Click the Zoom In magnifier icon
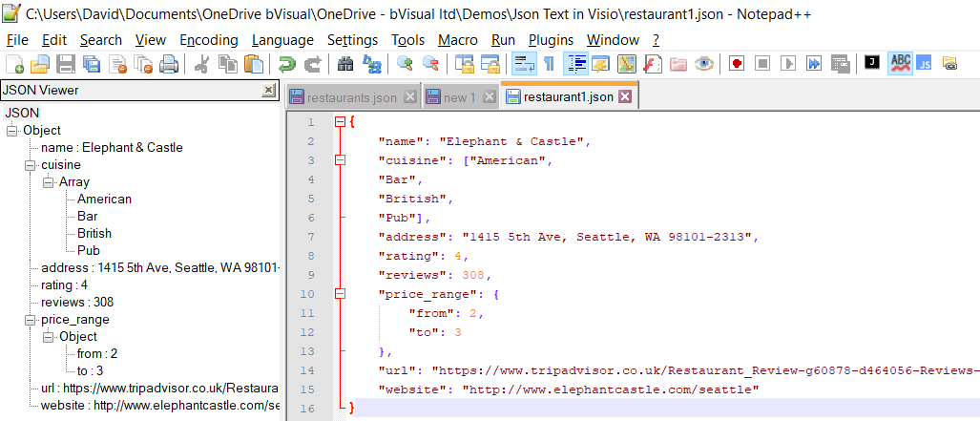This screenshot has width=980, height=421. (x=405, y=64)
